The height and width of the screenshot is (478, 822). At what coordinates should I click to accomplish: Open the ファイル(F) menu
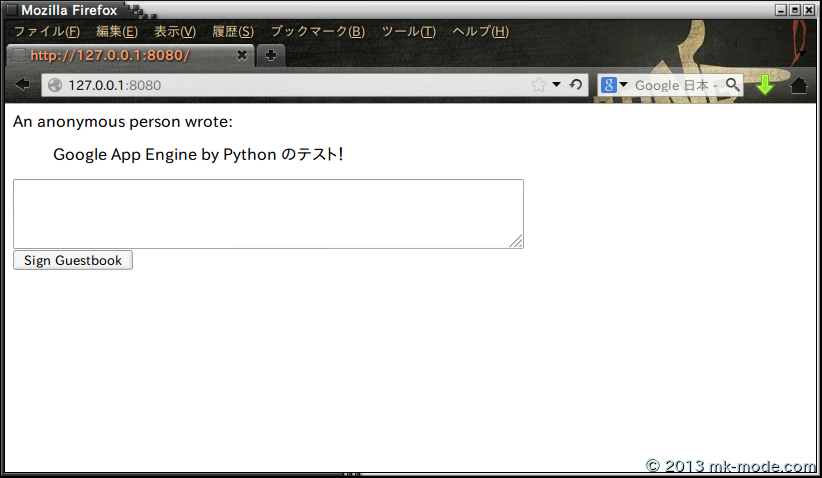[x=46, y=31]
